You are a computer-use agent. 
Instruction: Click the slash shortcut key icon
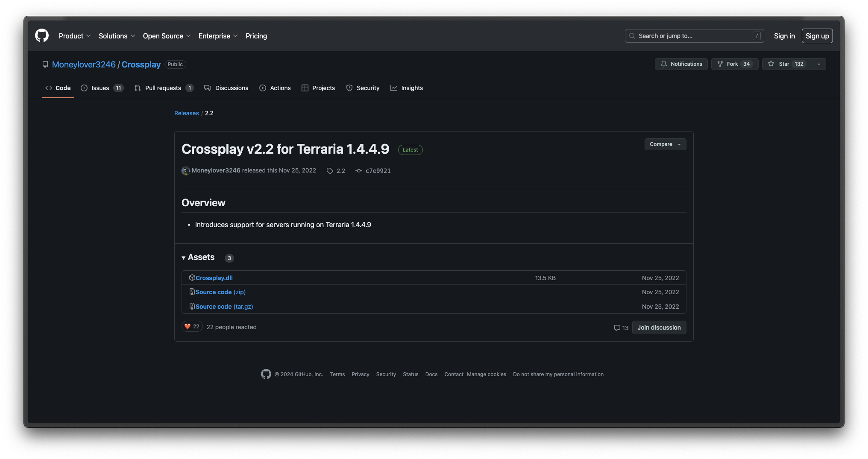point(757,36)
